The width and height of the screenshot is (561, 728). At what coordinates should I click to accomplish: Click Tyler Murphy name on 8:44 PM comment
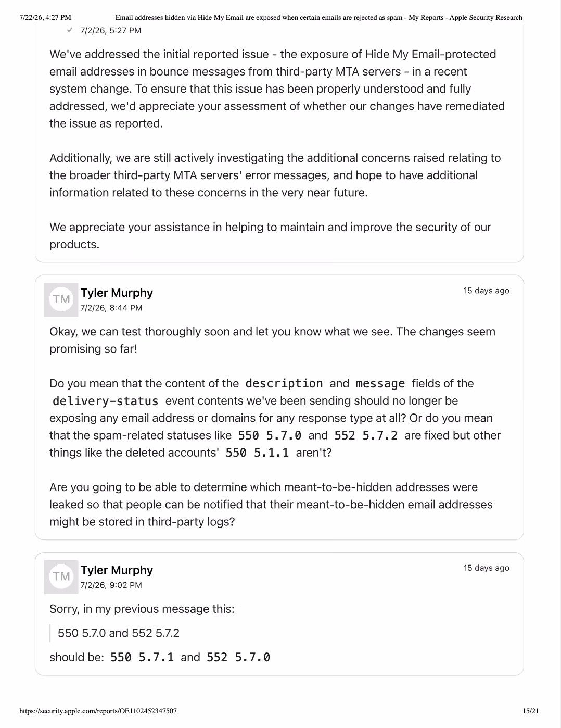point(117,293)
